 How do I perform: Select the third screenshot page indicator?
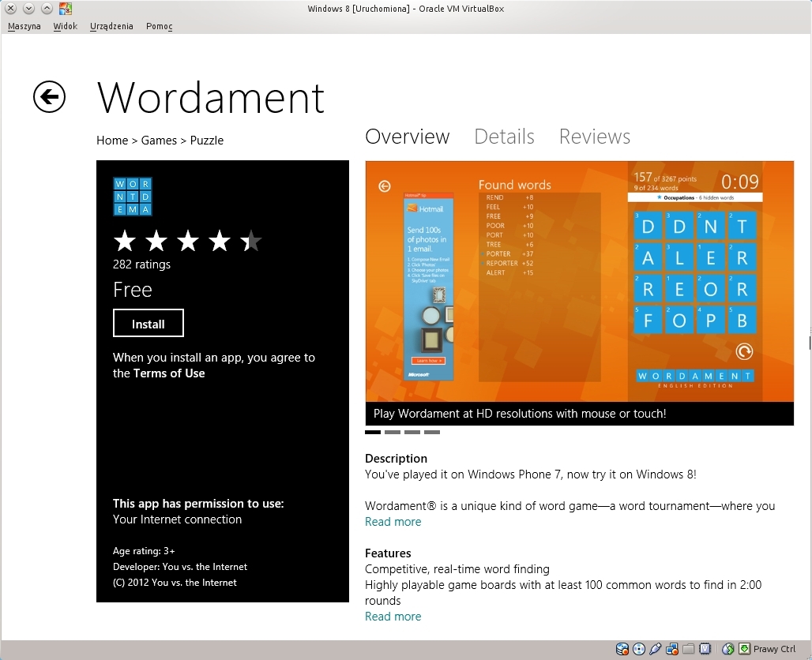[x=412, y=432]
